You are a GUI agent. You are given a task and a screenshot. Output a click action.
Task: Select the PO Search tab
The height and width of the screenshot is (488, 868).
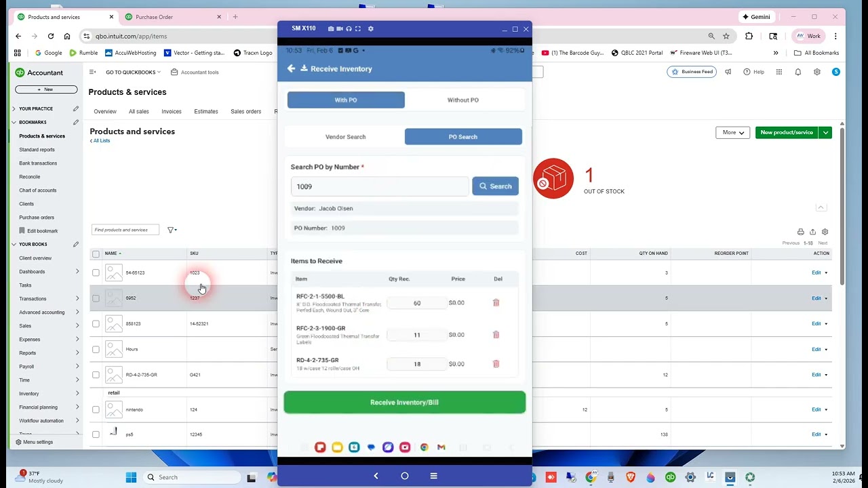pos(463,137)
